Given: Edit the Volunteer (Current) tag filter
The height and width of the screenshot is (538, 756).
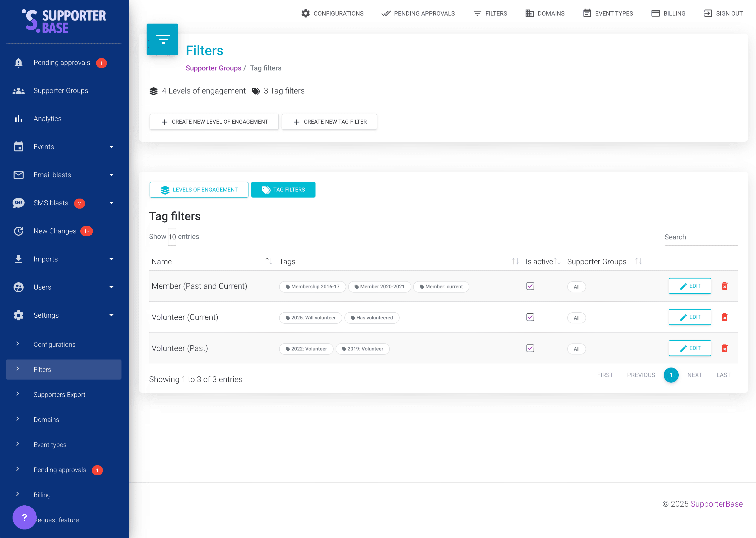Looking at the screenshot, I should [x=690, y=317].
